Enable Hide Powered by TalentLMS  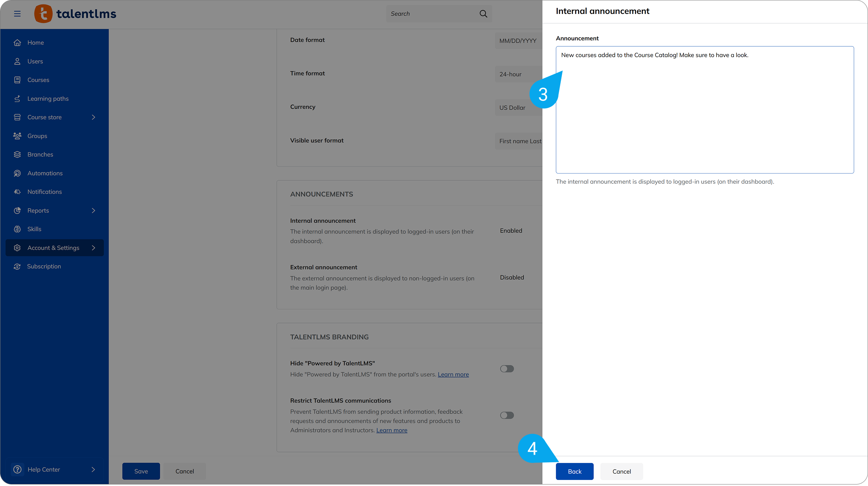coord(507,369)
